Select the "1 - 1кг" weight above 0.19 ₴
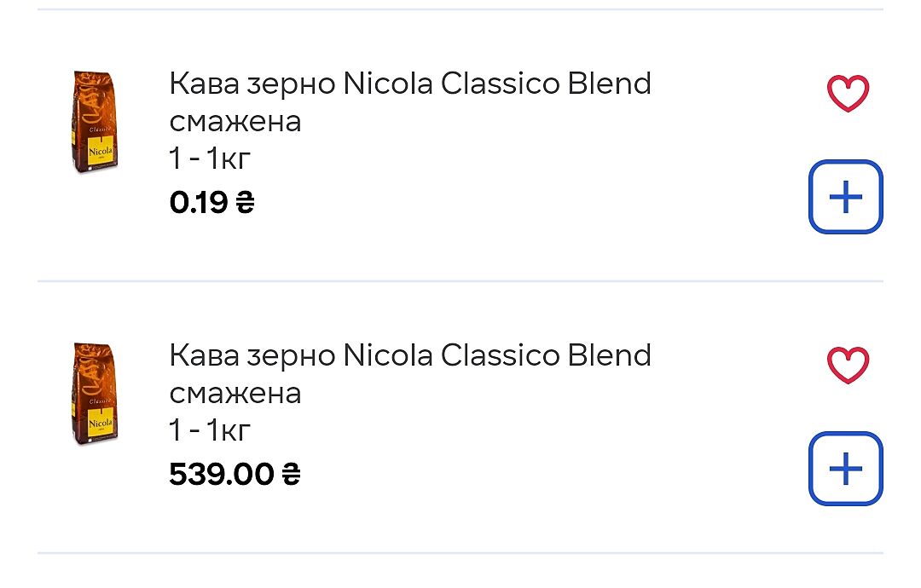 210,159
